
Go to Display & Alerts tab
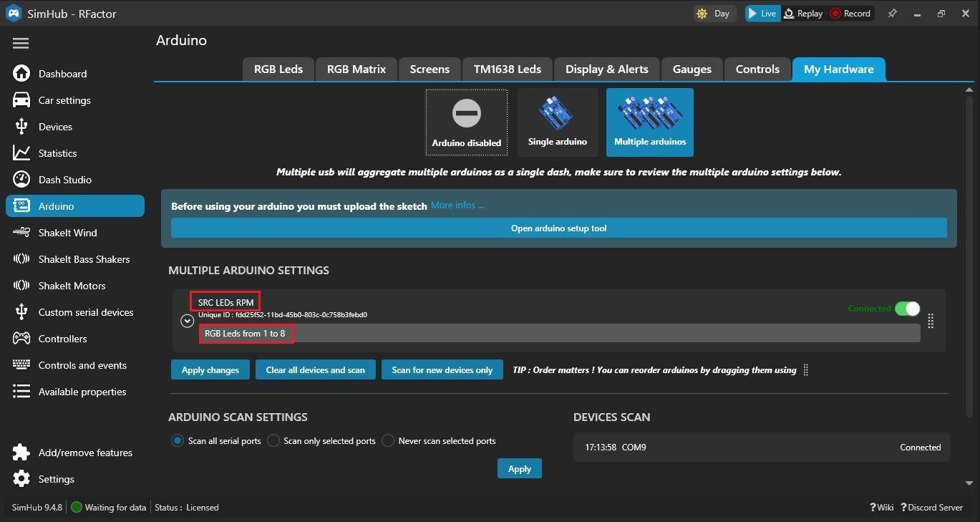point(607,69)
